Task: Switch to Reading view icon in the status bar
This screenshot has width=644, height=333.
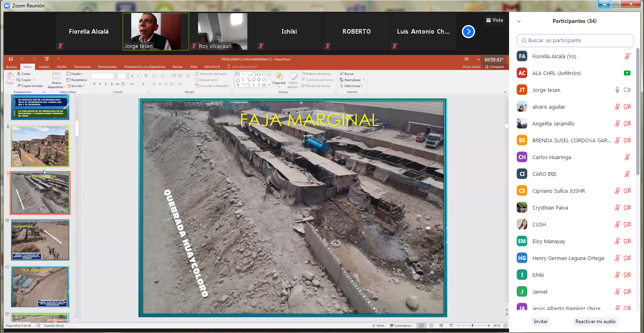Action: pyautogui.click(x=441, y=326)
